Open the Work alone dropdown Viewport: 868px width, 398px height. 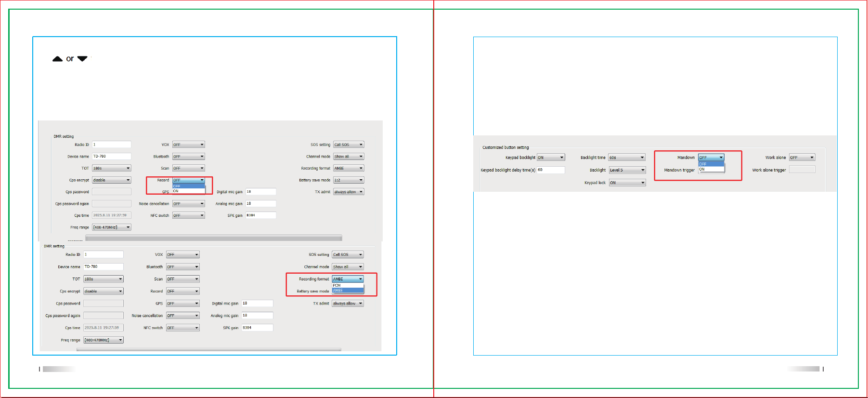[802, 158]
